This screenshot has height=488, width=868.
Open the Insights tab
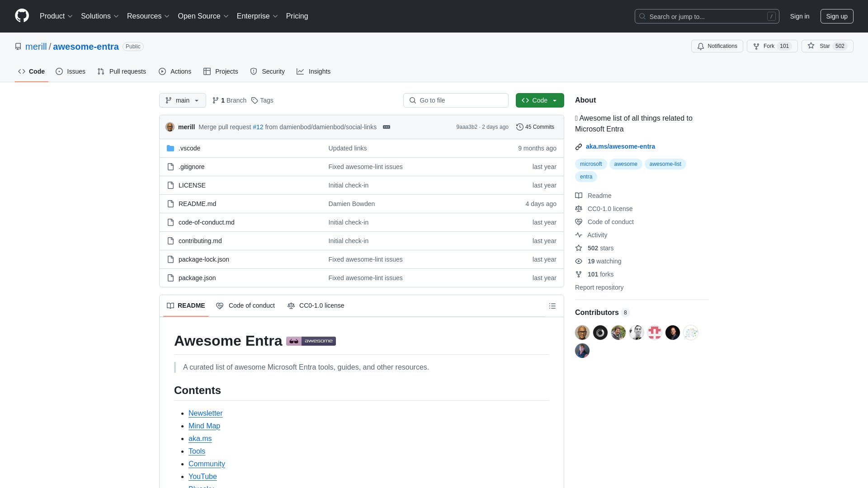314,71
